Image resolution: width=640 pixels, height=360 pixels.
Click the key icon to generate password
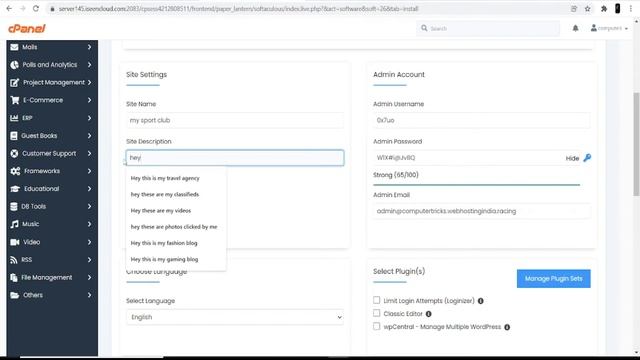(x=587, y=158)
